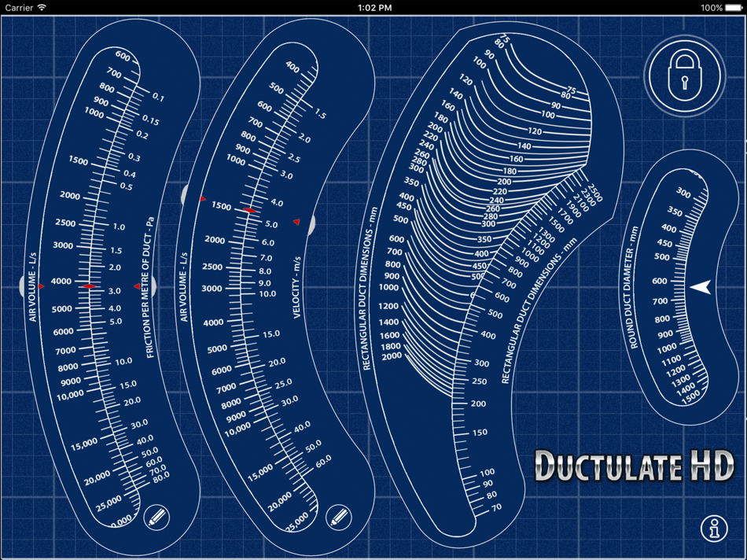
Task: Click the Carrier text in status bar
Action: pos(19,8)
